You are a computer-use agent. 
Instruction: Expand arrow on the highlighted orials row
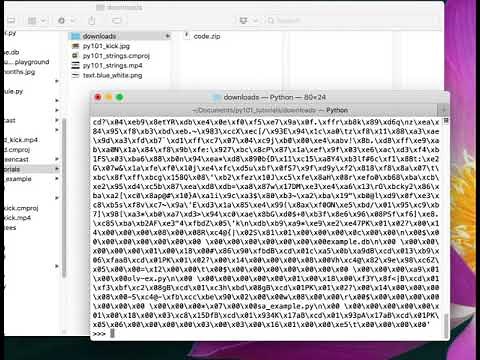[57, 169]
